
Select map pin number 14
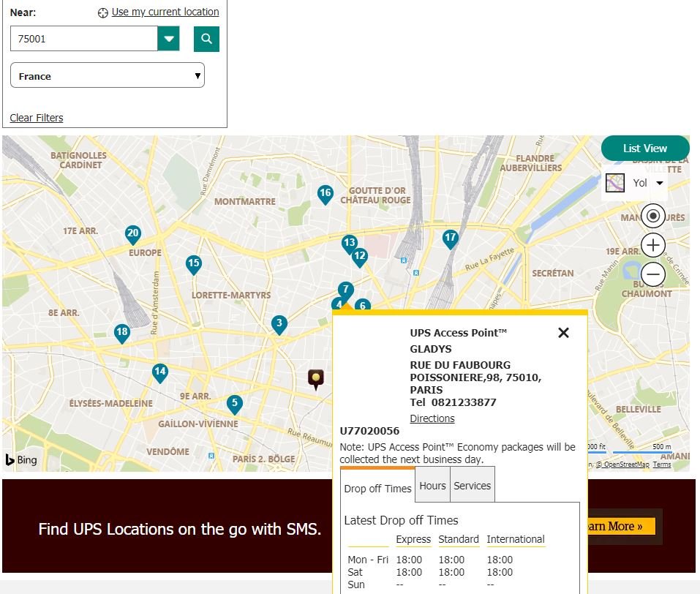point(159,372)
